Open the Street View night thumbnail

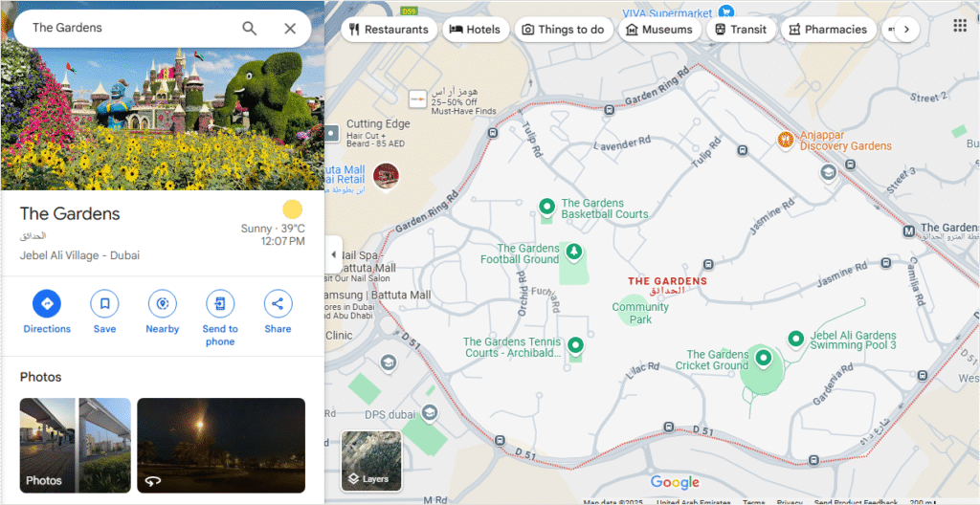point(221,445)
